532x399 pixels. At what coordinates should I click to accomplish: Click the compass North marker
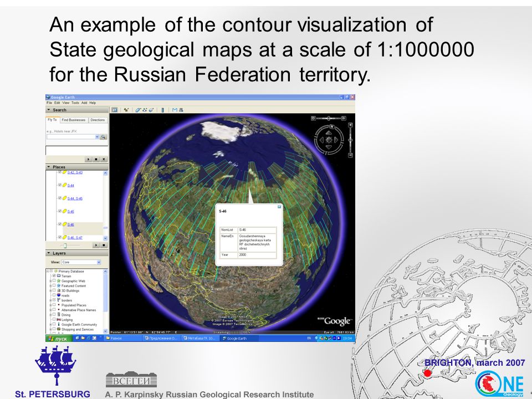tap(332, 127)
